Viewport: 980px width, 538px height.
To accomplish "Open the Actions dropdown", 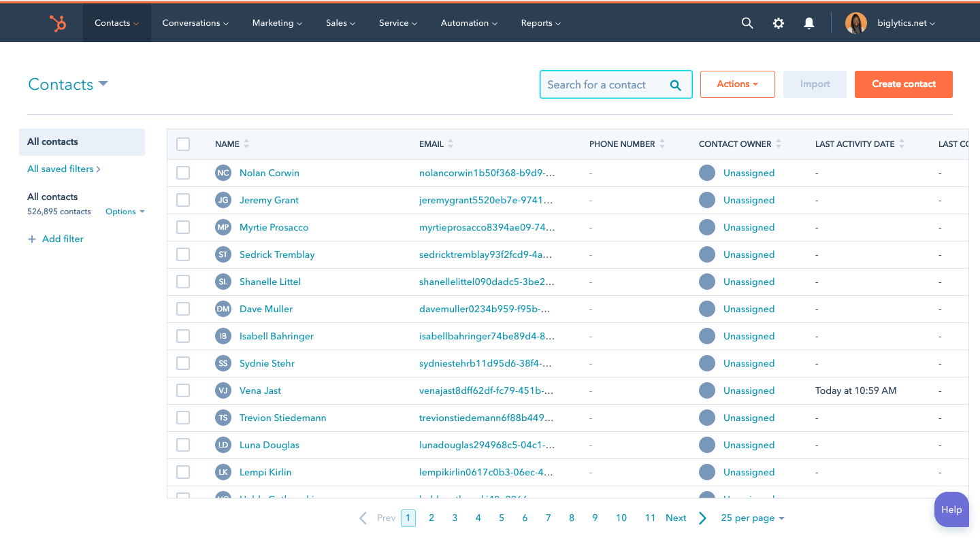I will pyautogui.click(x=737, y=84).
